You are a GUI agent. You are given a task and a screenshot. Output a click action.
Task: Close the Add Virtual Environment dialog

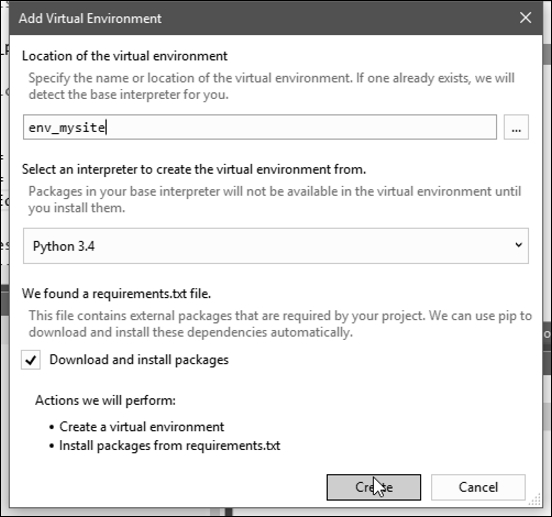tap(525, 18)
